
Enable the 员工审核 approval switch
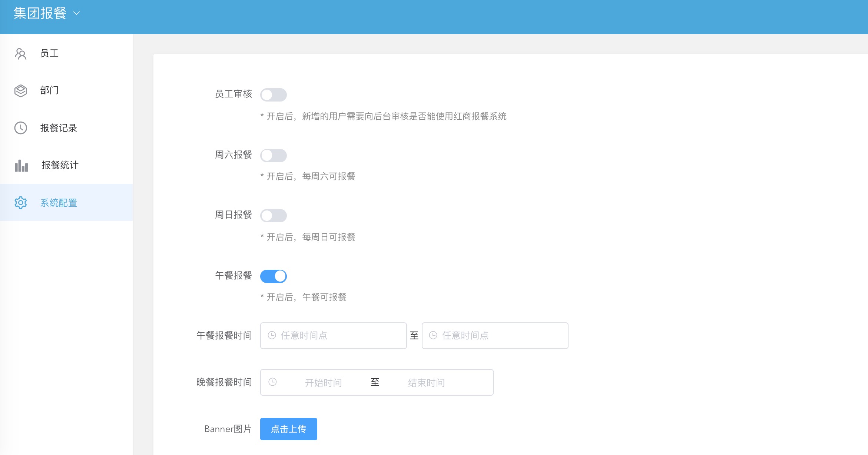coord(274,95)
